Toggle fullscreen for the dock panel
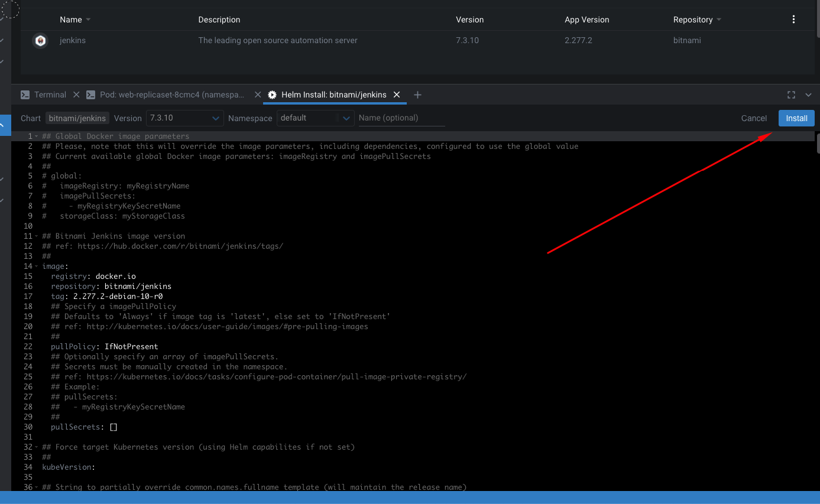The height and width of the screenshot is (504, 820). pyautogui.click(x=791, y=95)
